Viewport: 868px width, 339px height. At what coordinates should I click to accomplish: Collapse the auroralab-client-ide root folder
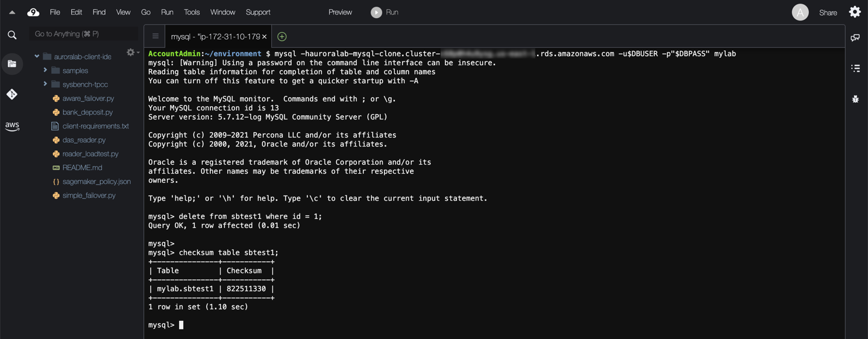[x=37, y=57]
